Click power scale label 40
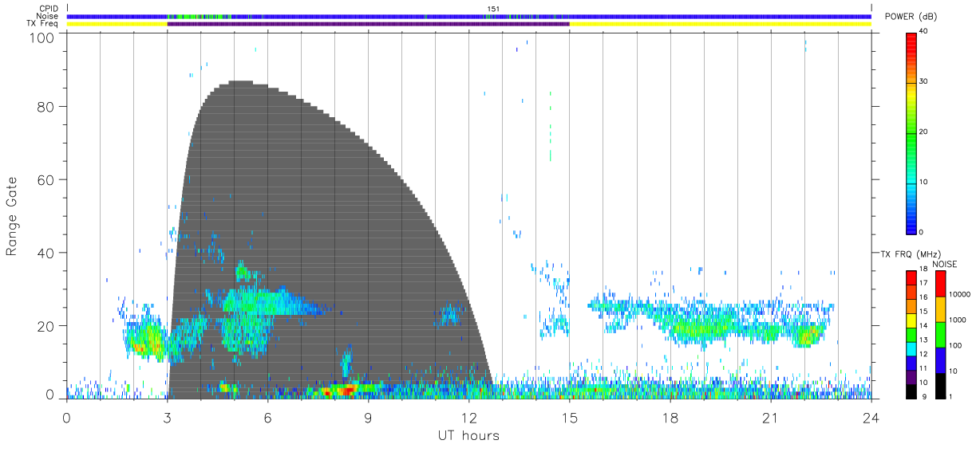Image resolution: width=980 pixels, height=452 pixels. (925, 31)
